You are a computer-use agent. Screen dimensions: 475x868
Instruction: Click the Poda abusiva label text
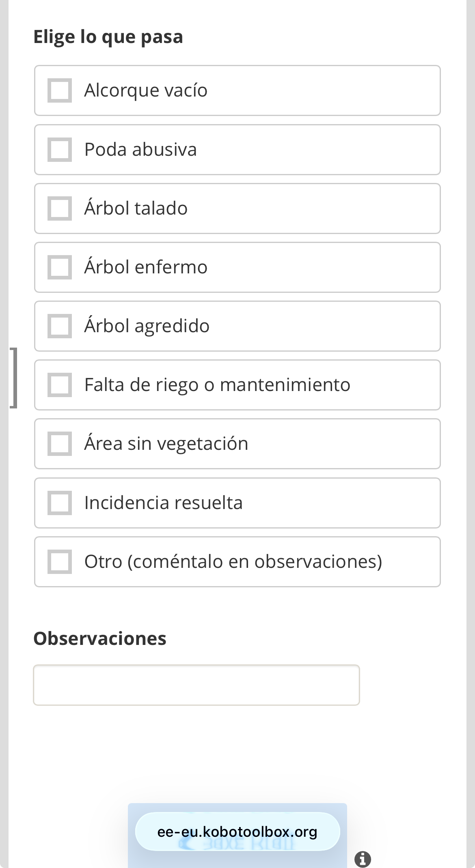tap(140, 149)
